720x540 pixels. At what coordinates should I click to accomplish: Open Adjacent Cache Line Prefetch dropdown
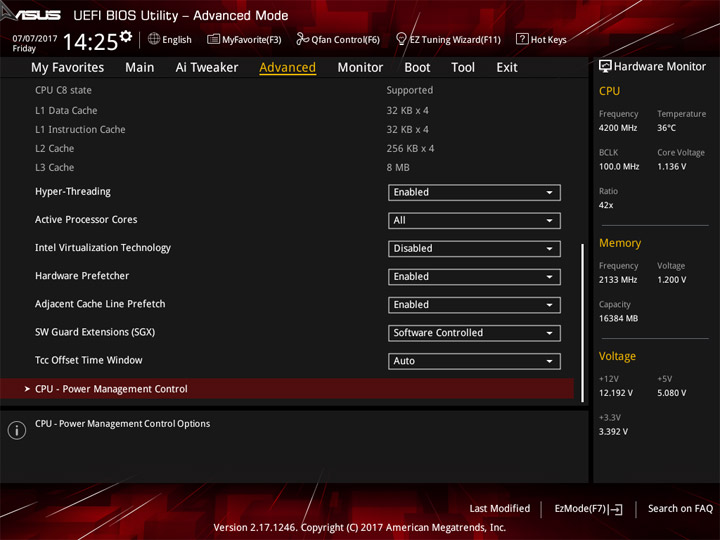click(x=474, y=305)
